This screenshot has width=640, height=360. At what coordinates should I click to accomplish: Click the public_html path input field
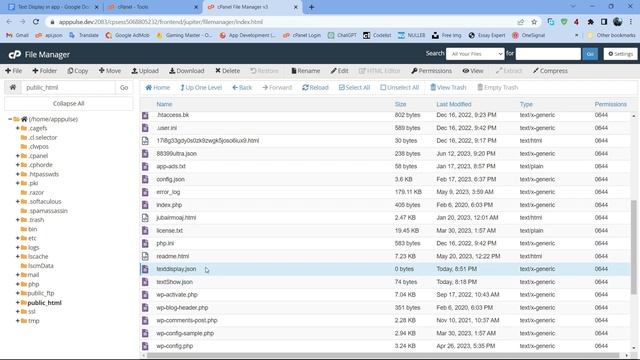pos(68,87)
